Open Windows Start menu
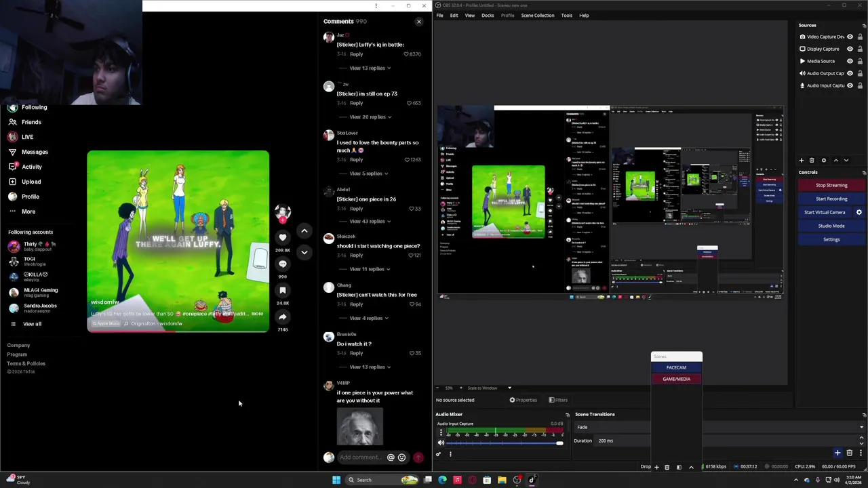 (336, 480)
